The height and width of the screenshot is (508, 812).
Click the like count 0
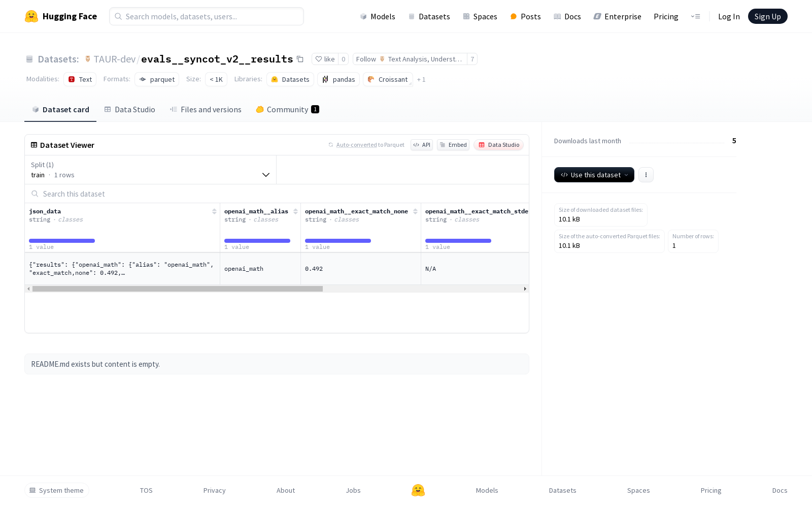344,59
